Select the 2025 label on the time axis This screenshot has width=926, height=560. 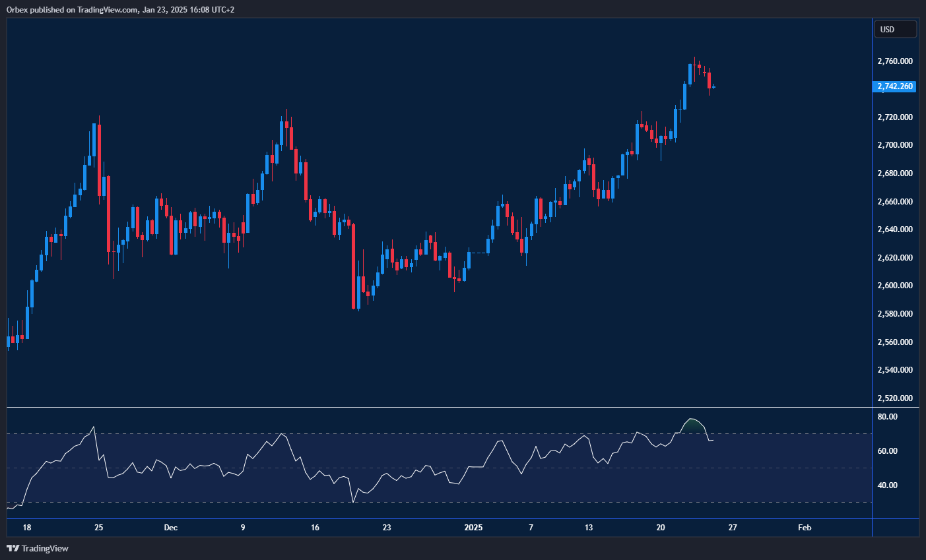(x=474, y=528)
